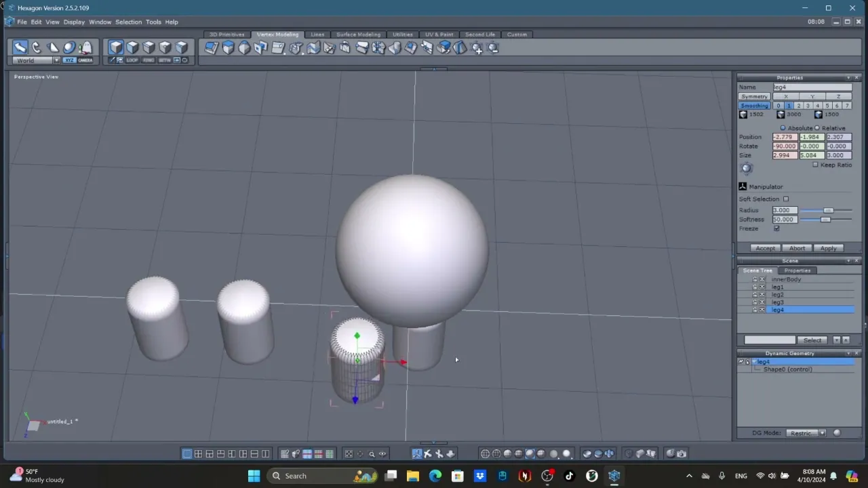Switch to the Scene panel Properties tab

(x=797, y=270)
